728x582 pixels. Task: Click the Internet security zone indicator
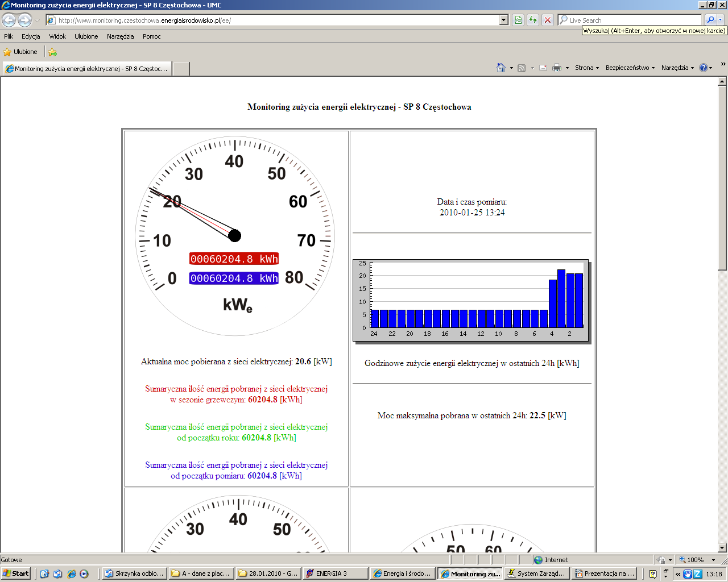coord(593,560)
